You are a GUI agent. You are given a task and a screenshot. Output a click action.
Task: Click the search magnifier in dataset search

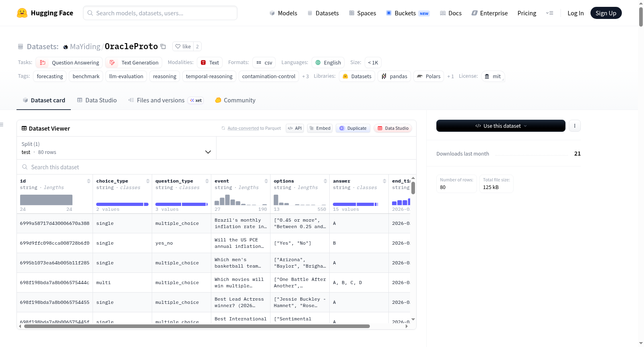[25, 167]
